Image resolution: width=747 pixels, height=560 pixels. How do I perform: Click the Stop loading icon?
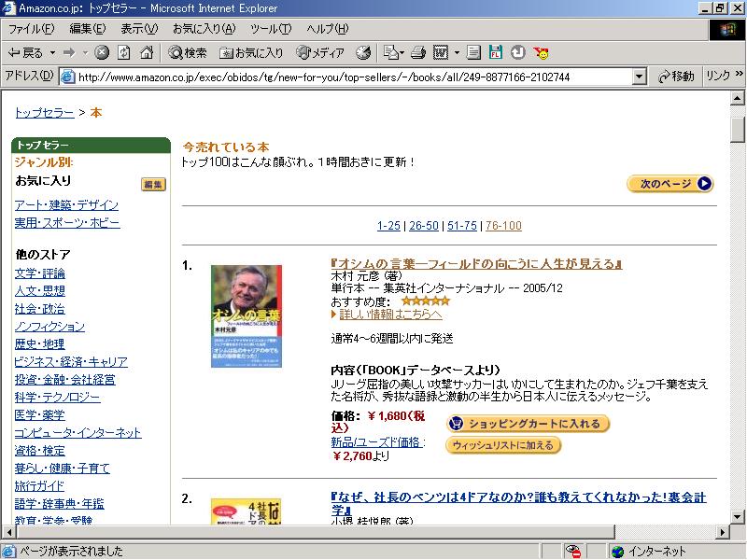point(102,52)
